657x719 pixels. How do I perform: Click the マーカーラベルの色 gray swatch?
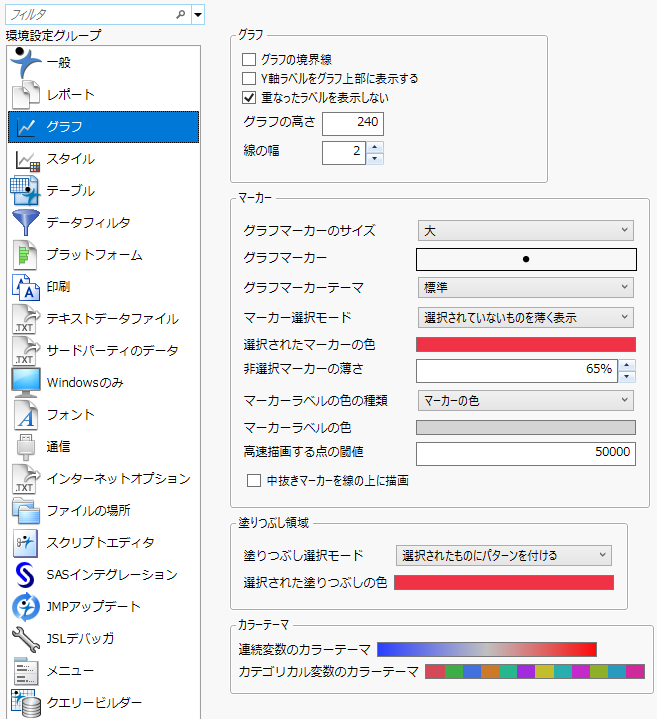(x=526, y=427)
